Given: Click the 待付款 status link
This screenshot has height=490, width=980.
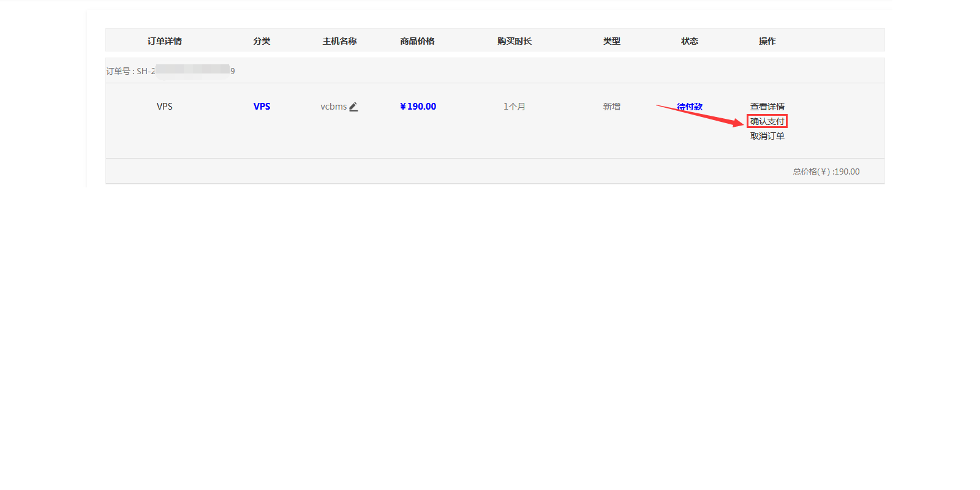Looking at the screenshot, I should coord(690,107).
